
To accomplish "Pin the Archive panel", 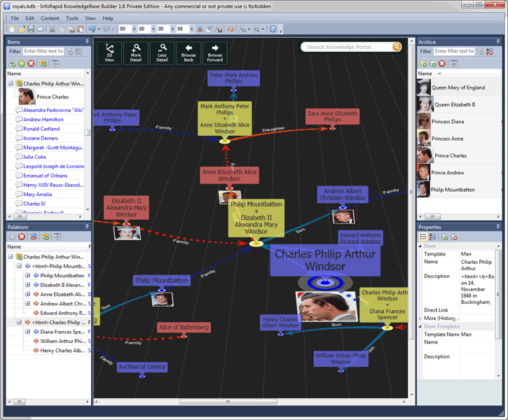I will 498,41.
